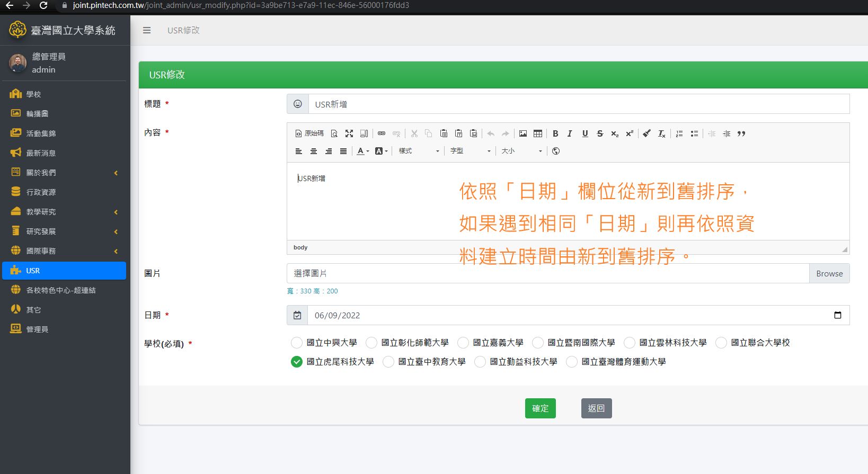
Task: Expand the 大小 font size dropdown
Action: pos(521,151)
